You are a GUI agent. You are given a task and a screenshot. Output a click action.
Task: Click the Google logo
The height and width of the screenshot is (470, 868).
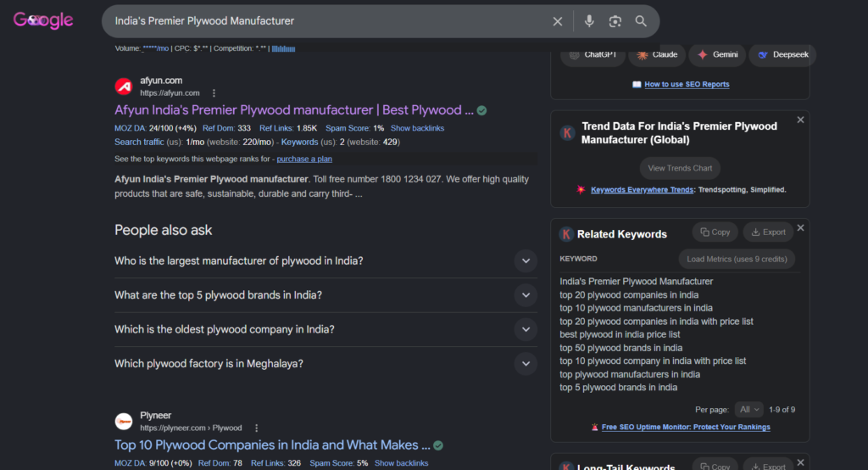point(43,20)
